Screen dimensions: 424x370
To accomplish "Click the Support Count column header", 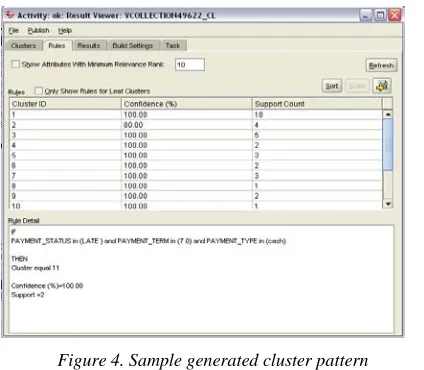I will pos(317,104).
